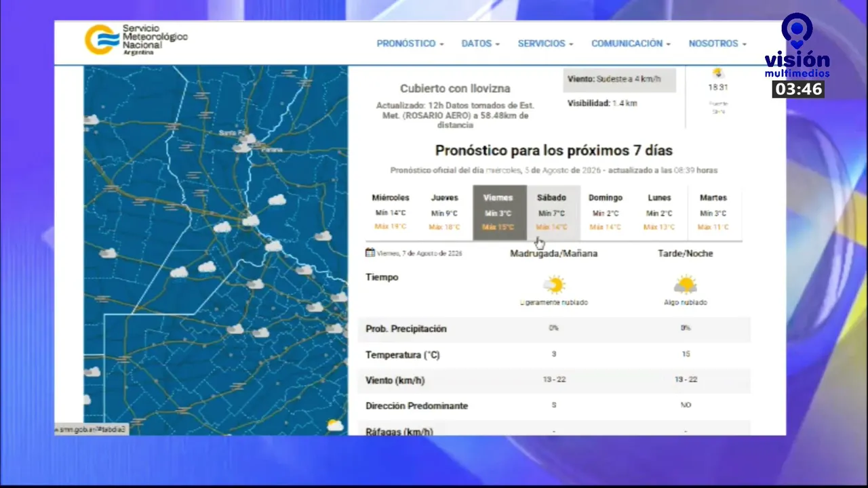Click the Tarde/Noche wind direction NO
The width and height of the screenshot is (868, 488).
[x=686, y=405]
